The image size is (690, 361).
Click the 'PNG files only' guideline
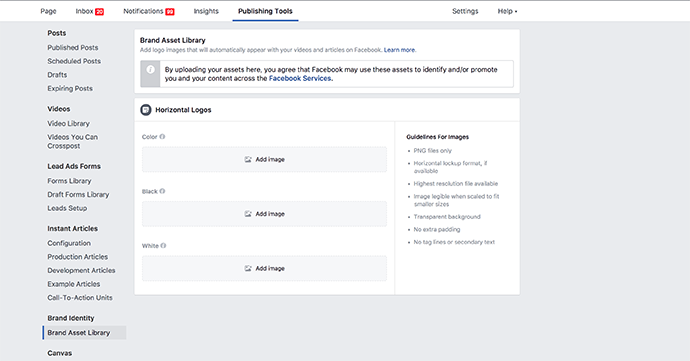433,151
